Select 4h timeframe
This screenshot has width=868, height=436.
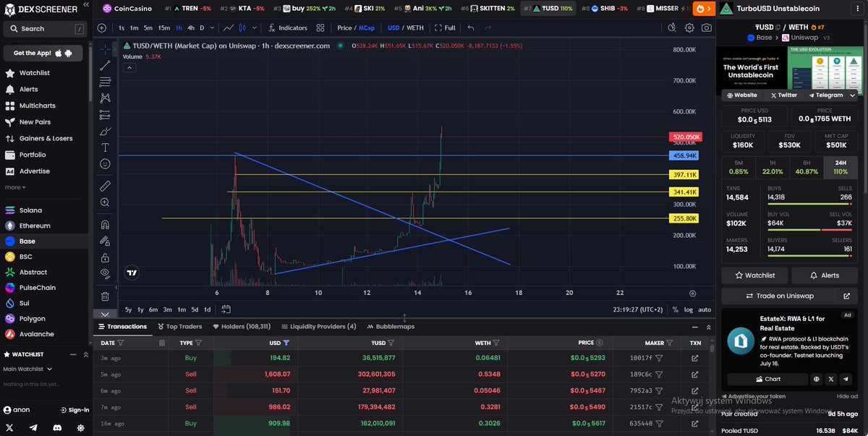(x=191, y=27)
